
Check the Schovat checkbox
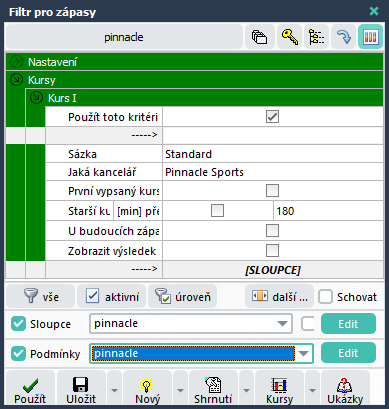[x=325, y=297]
